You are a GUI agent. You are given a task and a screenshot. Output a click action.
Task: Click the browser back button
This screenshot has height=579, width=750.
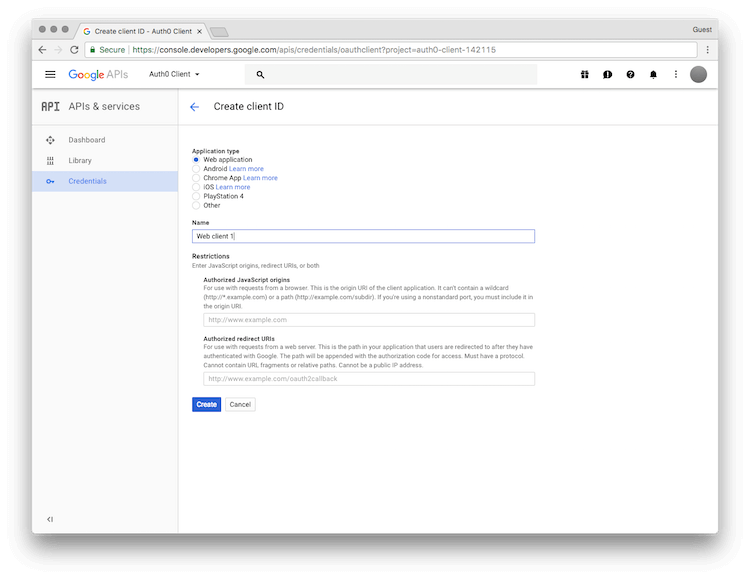[x=43, y=50]
